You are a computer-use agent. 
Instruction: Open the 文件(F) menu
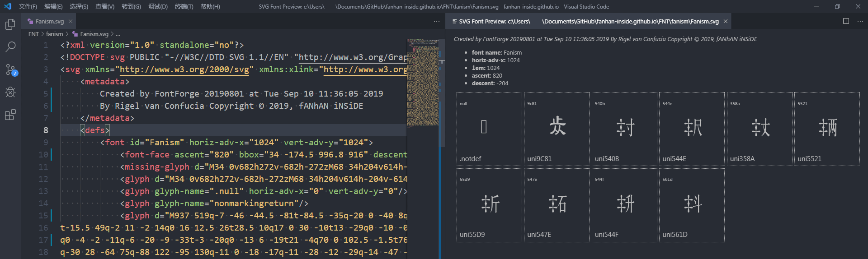[x=28, y=6]
